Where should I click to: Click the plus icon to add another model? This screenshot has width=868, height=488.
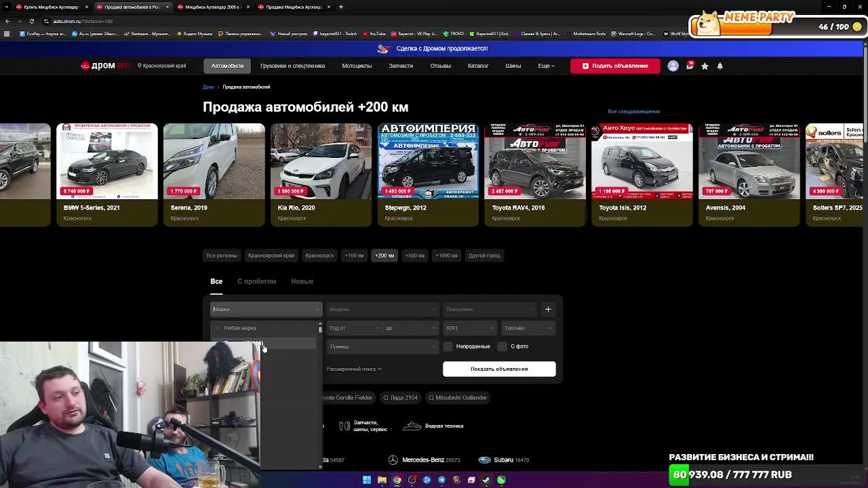(548, 309)
